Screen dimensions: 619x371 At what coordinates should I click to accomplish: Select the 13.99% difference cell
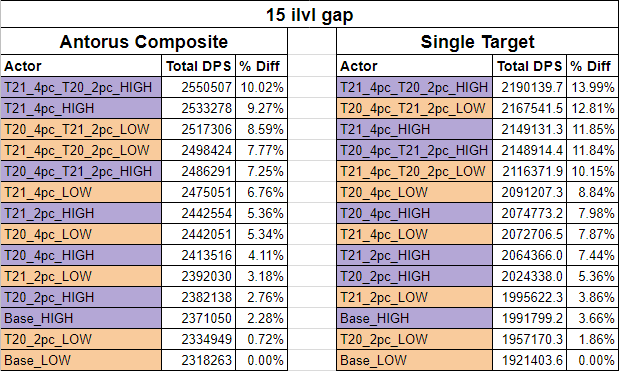coord(593,87)
